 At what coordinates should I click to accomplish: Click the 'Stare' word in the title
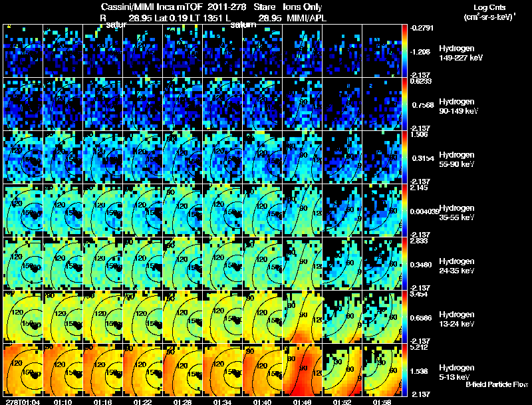tap(265, 7)
